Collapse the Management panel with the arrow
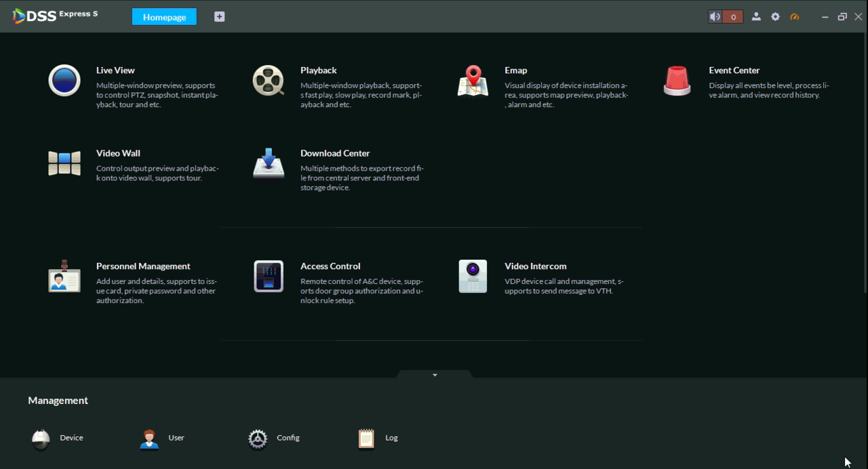Viewport: 868px width, 469px height. tap(435, 375)
